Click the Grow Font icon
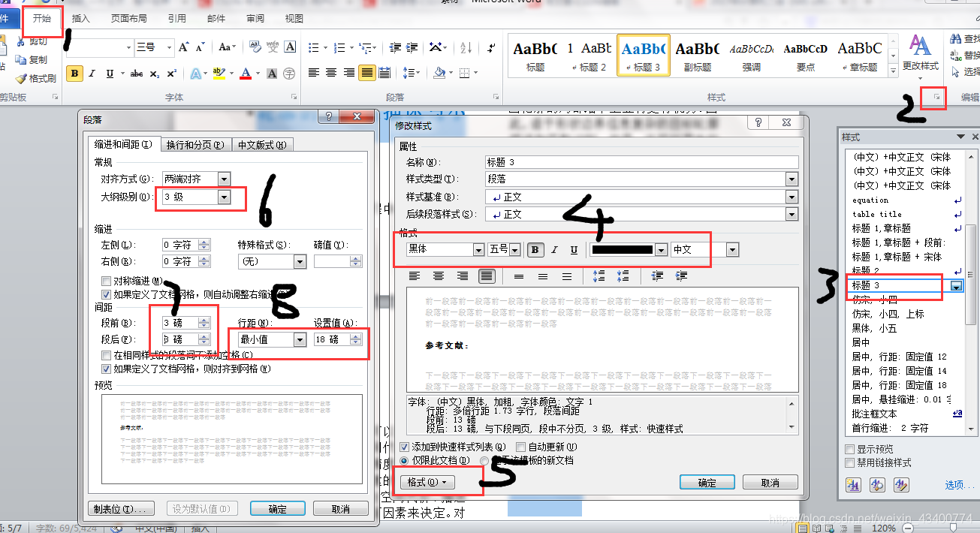 (x=184, y=47)
